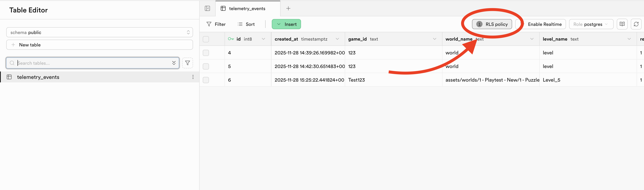
Task: Open the id column menu chevron
Action: click(263, 39)
